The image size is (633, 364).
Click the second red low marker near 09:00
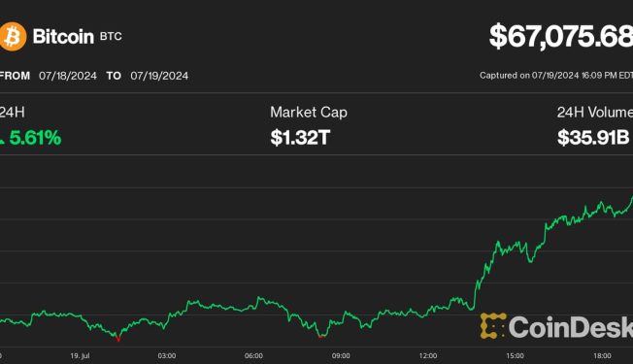[321, 336]
